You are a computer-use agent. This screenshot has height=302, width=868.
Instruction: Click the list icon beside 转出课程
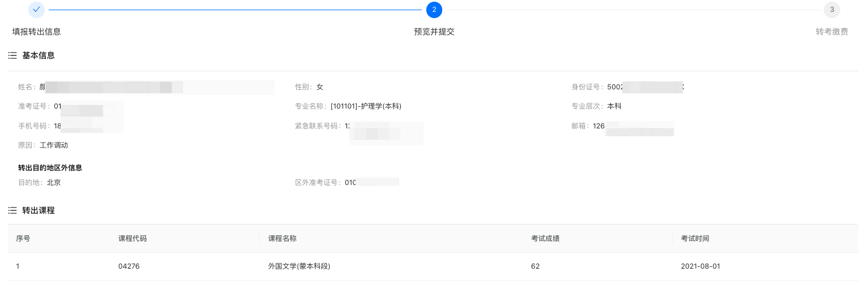(12, 210)
